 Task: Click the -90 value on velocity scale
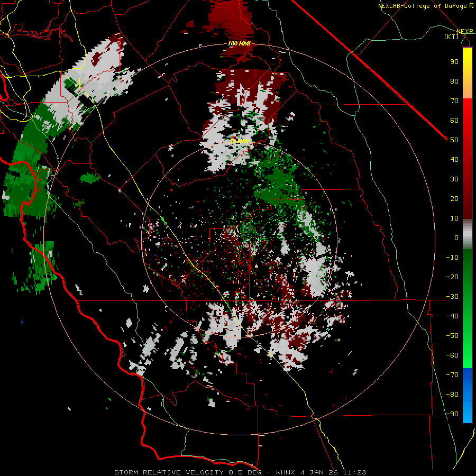(452, 414)
